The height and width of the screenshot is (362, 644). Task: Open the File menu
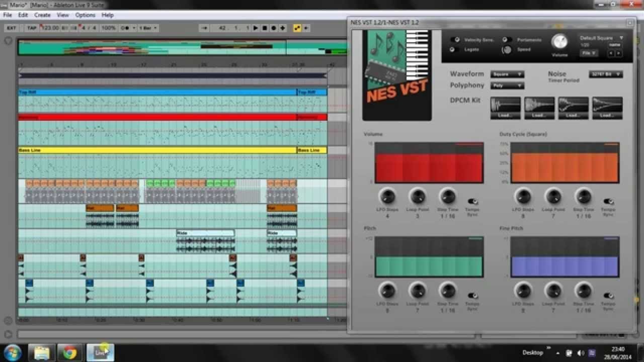point(8,15)
